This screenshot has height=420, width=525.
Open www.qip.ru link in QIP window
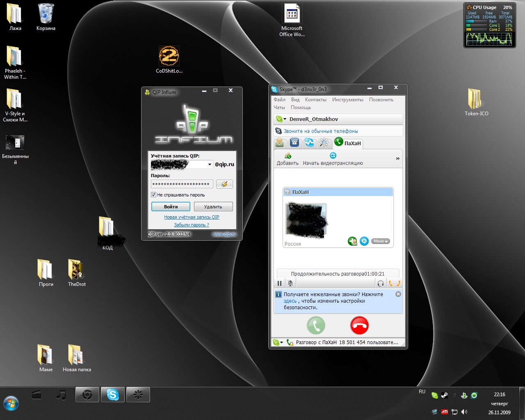[224, 234]
